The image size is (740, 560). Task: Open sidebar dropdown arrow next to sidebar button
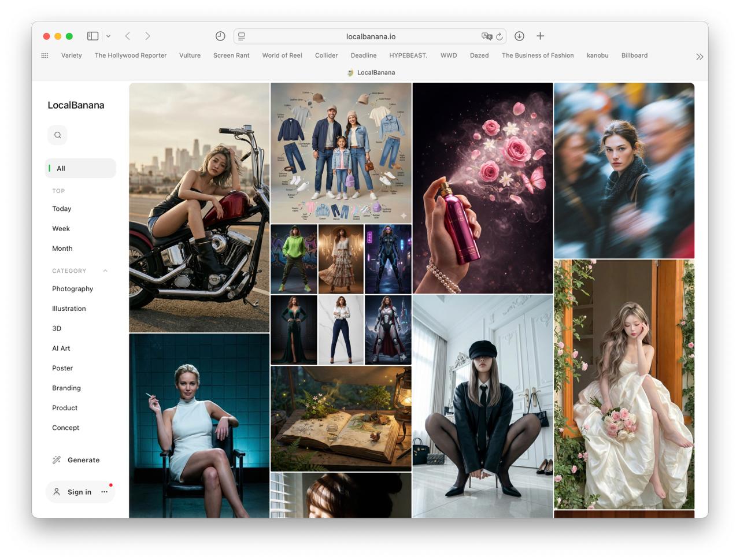(108, 36)
